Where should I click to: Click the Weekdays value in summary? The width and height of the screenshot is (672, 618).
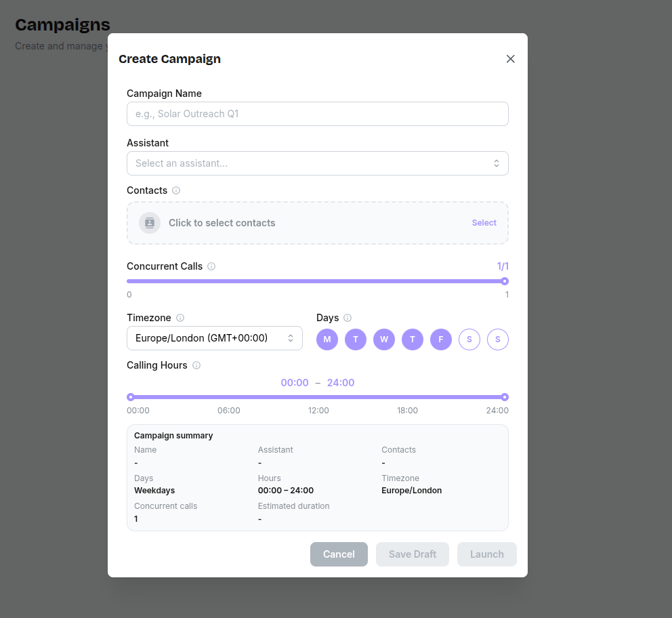point(154,491)
